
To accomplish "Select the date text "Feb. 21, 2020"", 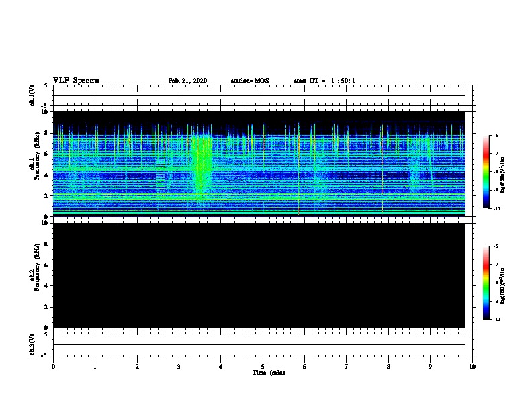I will pos(187,81).
